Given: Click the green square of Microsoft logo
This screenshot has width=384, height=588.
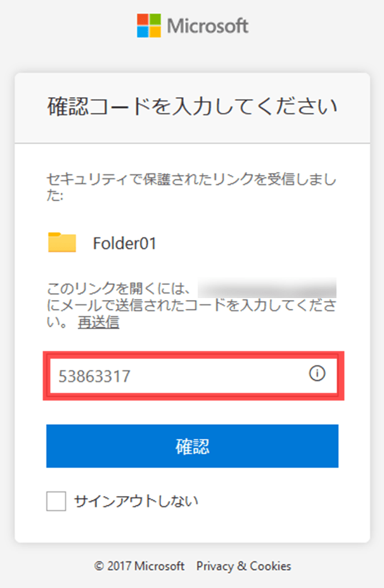Looking at the screenshot, I should (x=155, y=20).
